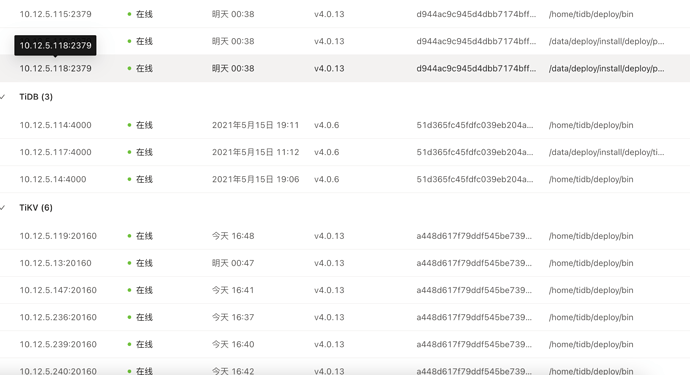690x375 pixels.
Task: Click deploy path of 10.12.5.117:4000
Action: point(606,152)
